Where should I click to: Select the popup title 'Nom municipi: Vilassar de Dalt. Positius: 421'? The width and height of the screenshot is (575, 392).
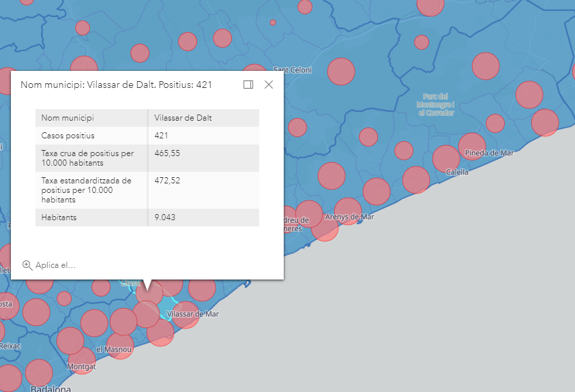click(x=116, y=85)
